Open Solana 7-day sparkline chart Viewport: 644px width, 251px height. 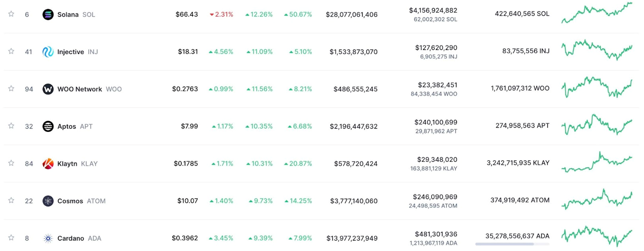[597, 13]
